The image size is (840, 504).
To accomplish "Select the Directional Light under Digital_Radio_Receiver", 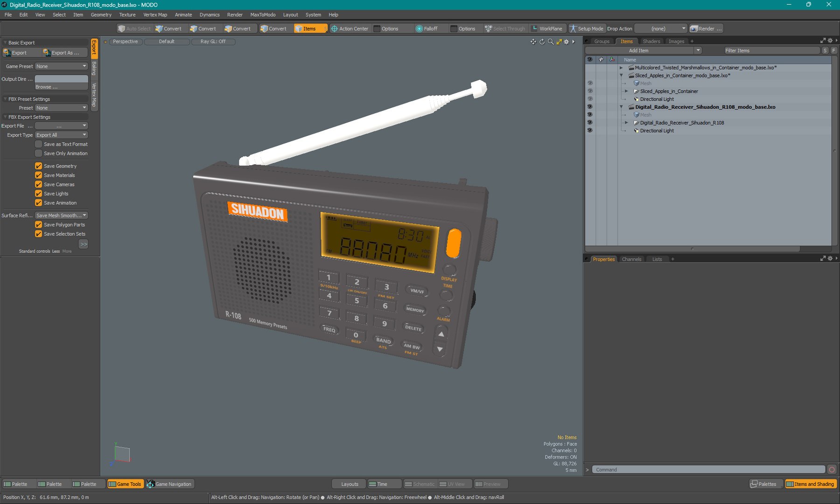I will coord(657,131).
